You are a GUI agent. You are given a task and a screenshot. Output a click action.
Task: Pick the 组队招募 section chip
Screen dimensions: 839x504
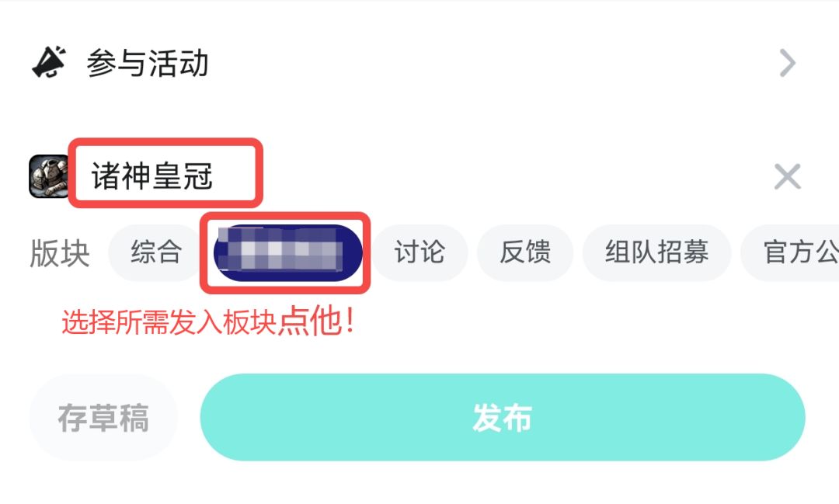click(x=656, y=252)
